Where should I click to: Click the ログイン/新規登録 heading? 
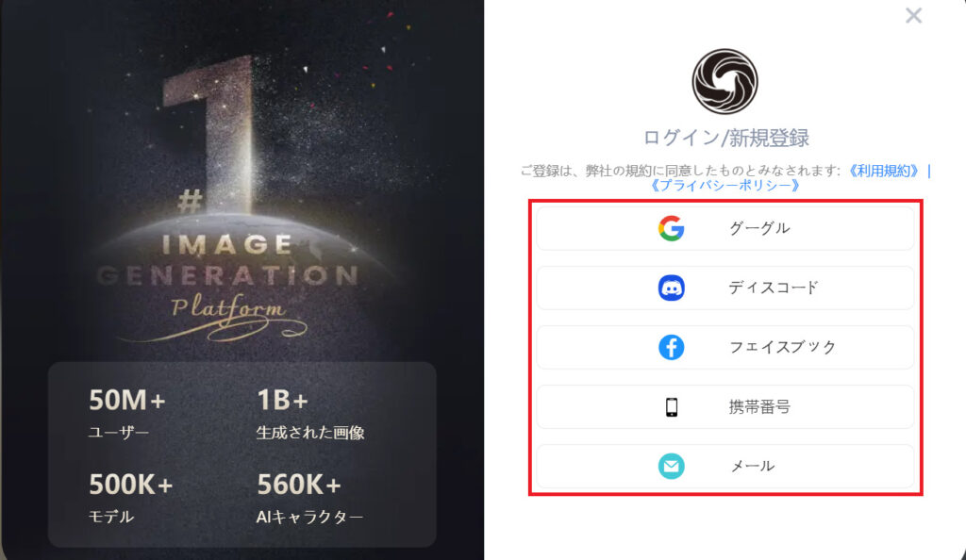point(725,138)
